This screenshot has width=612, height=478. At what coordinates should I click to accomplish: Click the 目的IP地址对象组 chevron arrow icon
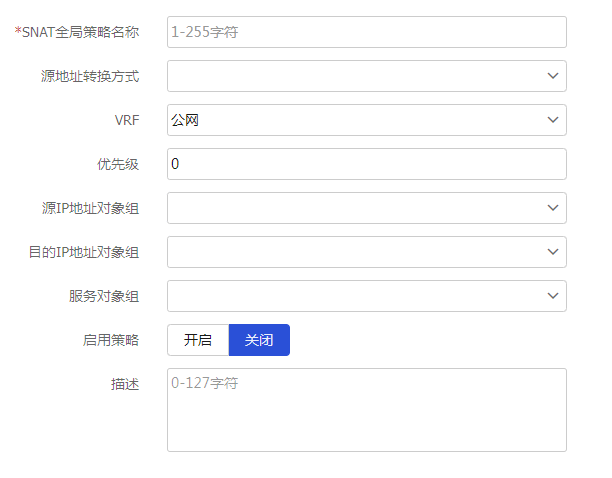tap(553, 252)
